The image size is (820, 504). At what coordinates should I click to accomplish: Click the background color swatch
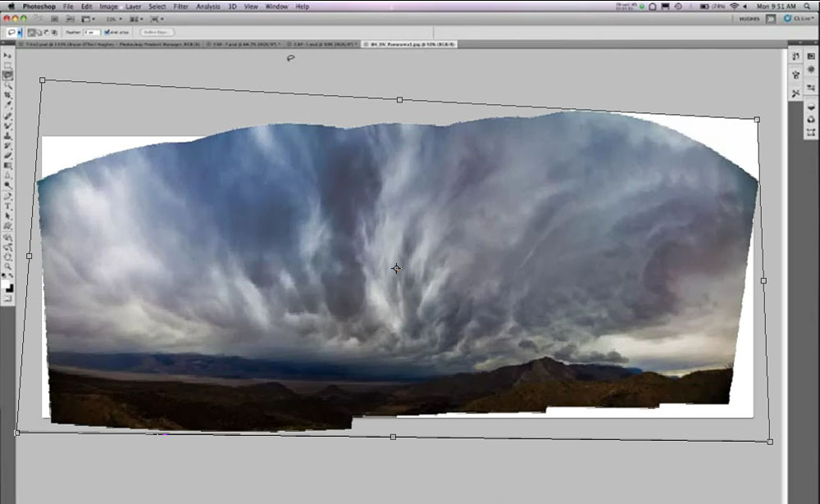10,288
